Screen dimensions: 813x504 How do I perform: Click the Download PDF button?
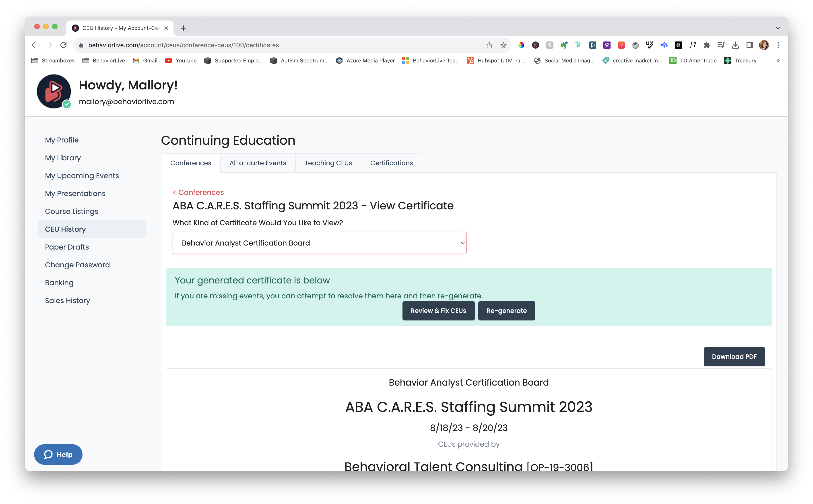coord(734,357)
